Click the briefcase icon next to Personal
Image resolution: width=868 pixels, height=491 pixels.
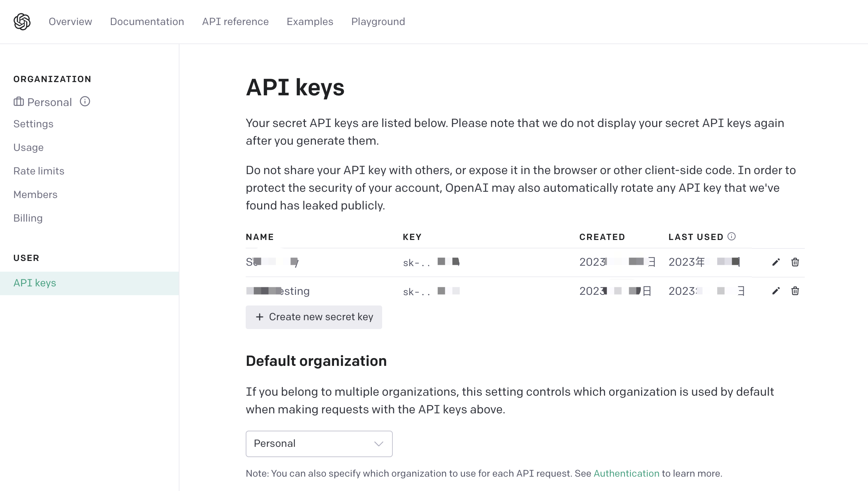(19, 102)
